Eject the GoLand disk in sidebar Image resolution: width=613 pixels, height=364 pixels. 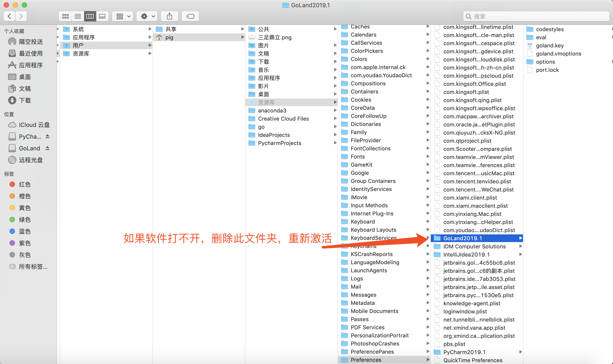(x=48, y=148)
